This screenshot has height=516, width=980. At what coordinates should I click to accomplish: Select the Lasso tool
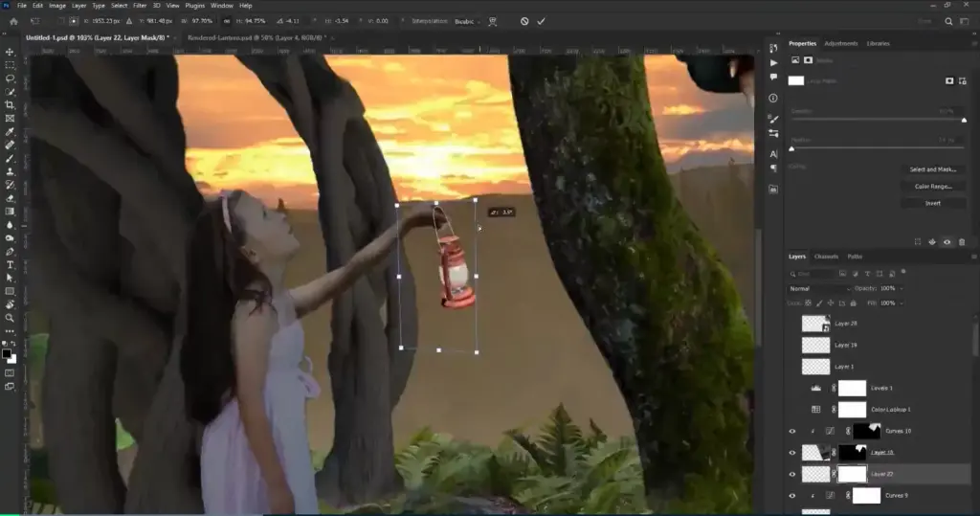tap(10, 79)
